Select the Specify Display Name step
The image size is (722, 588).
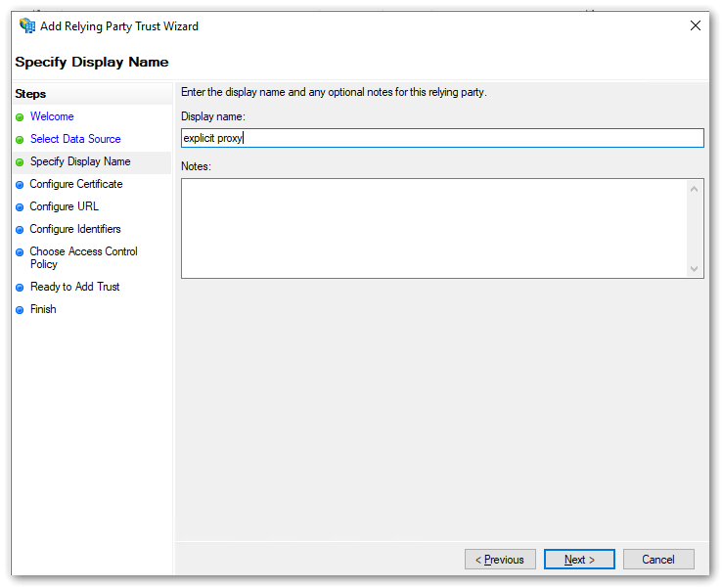80,161
